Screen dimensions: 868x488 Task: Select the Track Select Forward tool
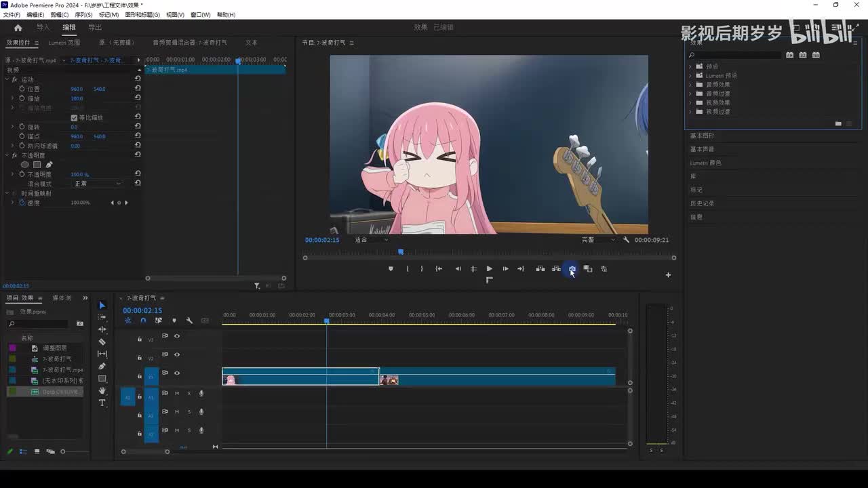point(102,317)
